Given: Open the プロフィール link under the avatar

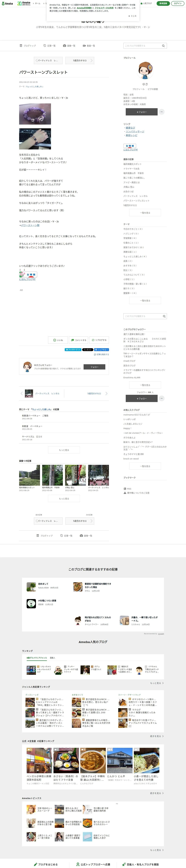Looking at the screenshot, I should click(x=138, y=89).
